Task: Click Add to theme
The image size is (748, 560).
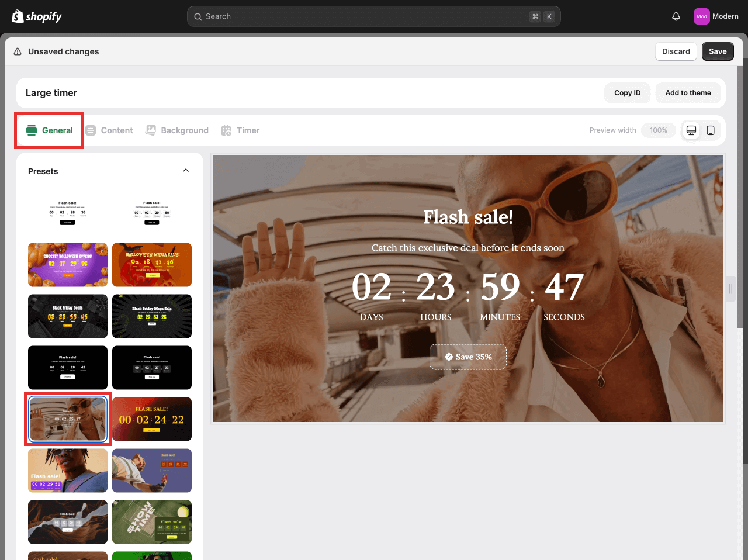Action: point(688,92)
